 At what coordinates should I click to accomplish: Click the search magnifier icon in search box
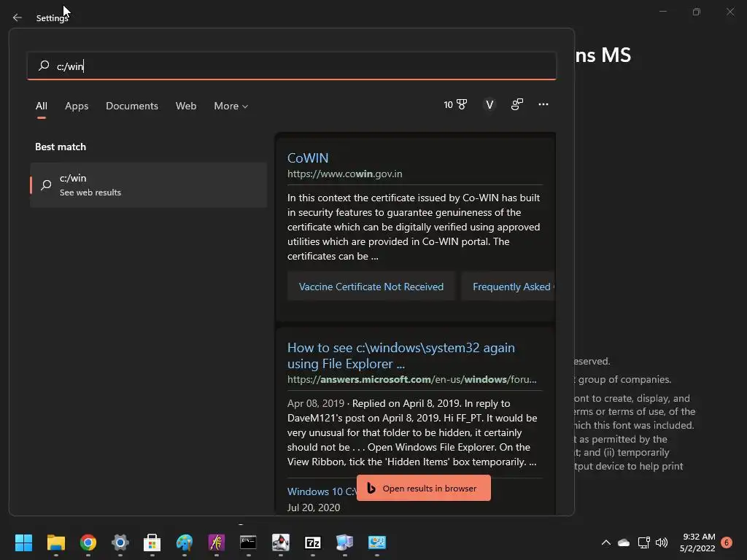(x=44, y=66)
